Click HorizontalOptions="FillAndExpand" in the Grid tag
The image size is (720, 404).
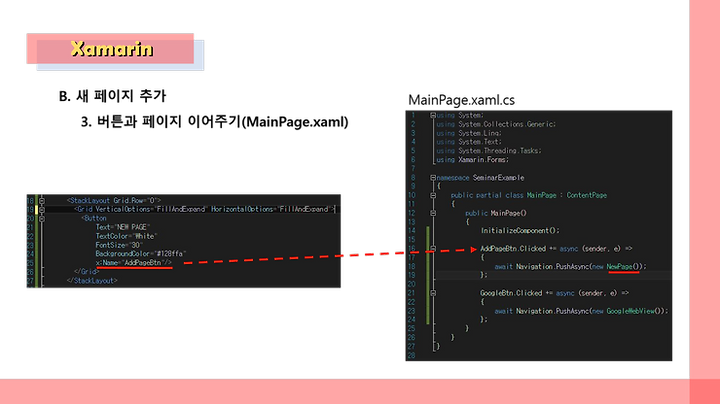click(272, 209)
